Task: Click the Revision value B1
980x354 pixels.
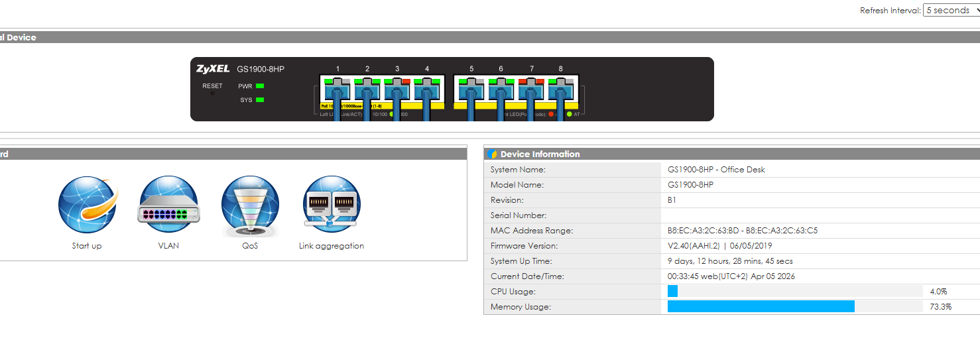Action: coord(672,200)
